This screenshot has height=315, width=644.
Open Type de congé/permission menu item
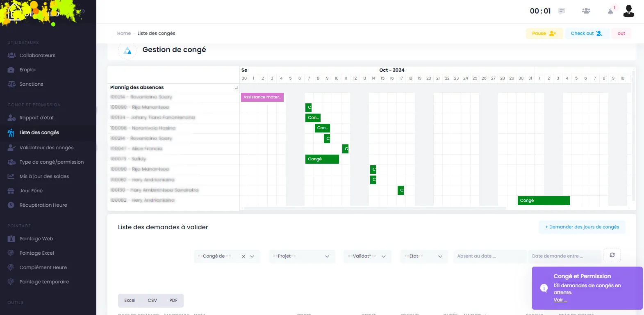tap(52, 162)
